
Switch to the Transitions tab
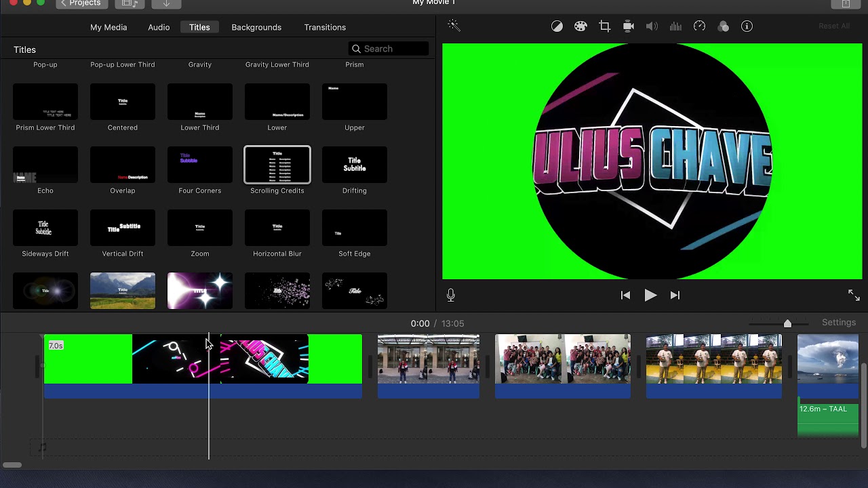(325, 27)
